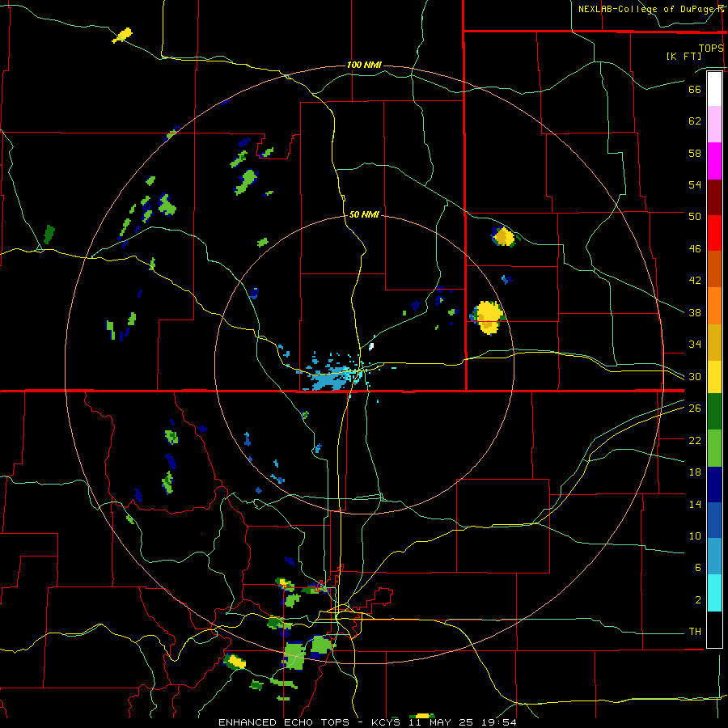Click the '34' legend value
The height and width of the screenshot is (728, 728).
(x=695, y=345)
